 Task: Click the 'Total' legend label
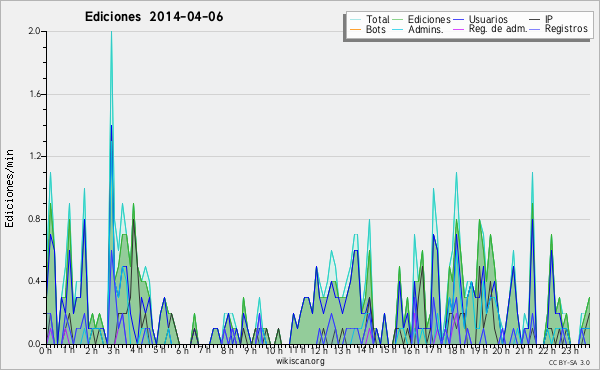[x=377, y=19]
